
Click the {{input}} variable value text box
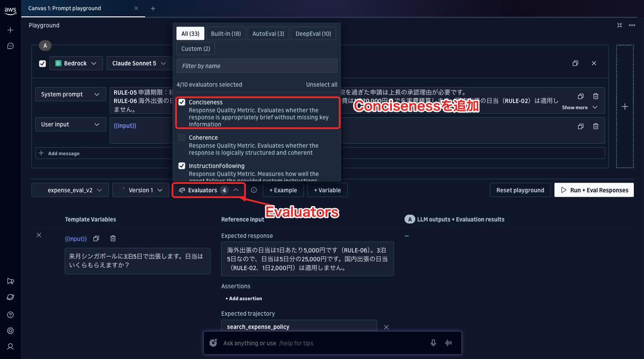138,261
